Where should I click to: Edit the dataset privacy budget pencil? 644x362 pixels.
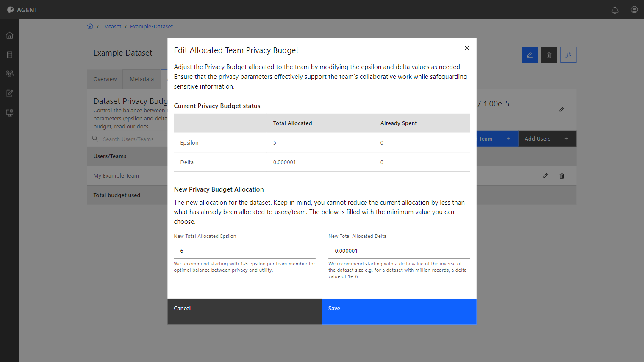click(562, 110)
